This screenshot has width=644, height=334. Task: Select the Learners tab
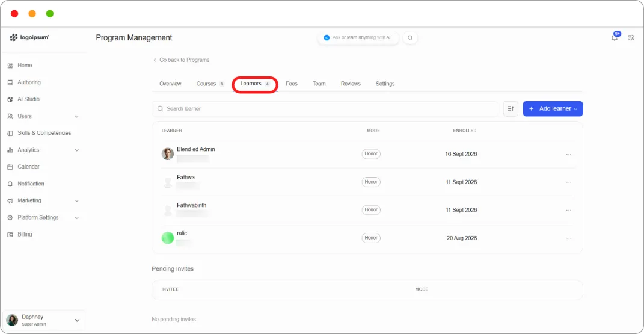tap(254, 84)
